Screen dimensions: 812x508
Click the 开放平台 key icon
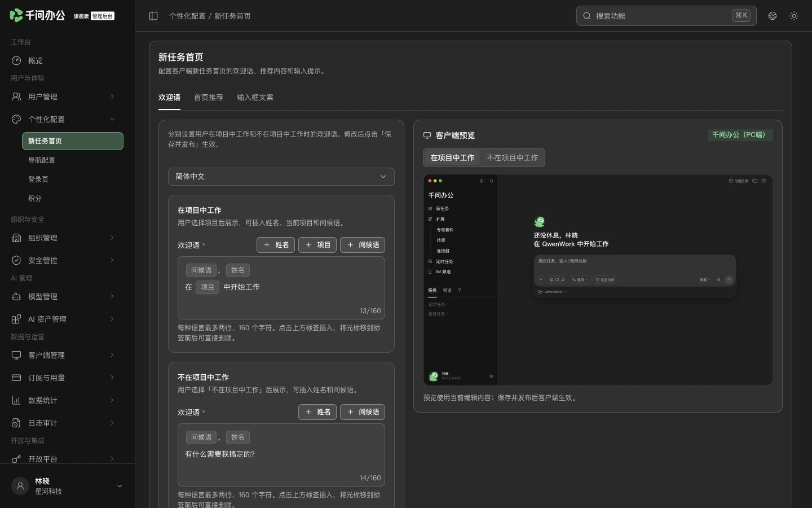point(16,459)
